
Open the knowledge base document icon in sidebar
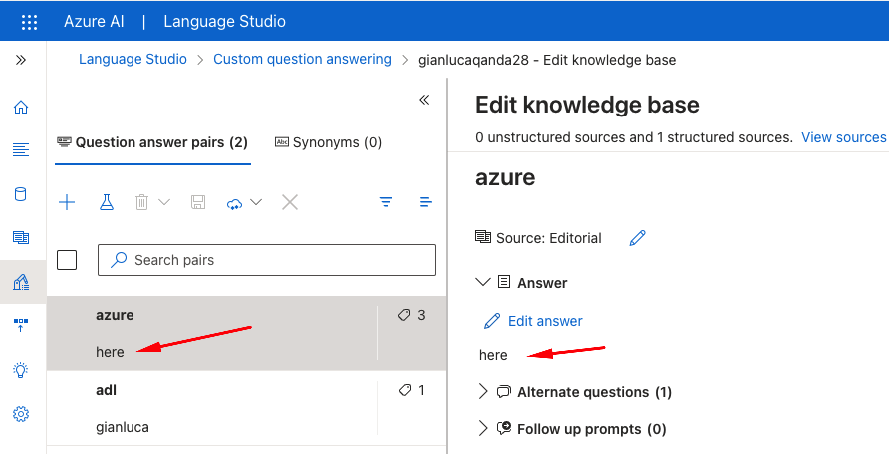[x=21, y=237]
